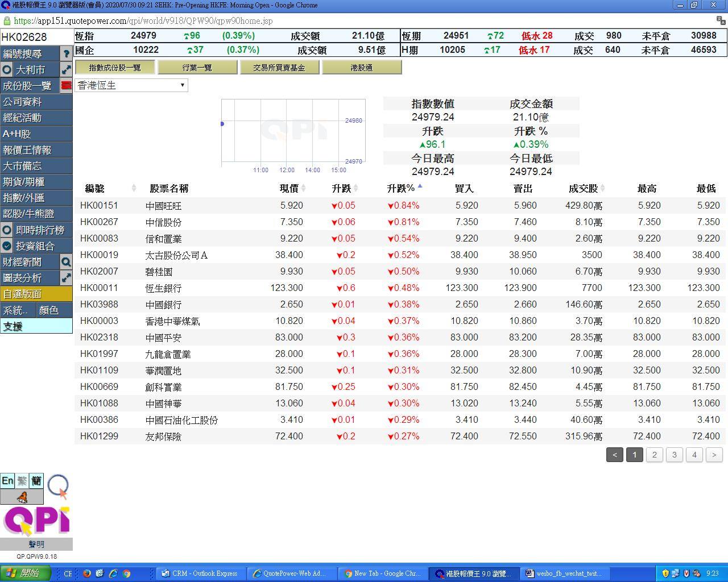Click the QPI logo in the sidebar

tap(36, 521)
